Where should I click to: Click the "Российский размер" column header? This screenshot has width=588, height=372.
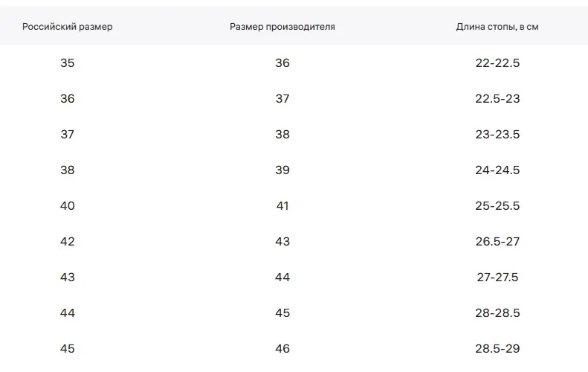click(68, 27)
